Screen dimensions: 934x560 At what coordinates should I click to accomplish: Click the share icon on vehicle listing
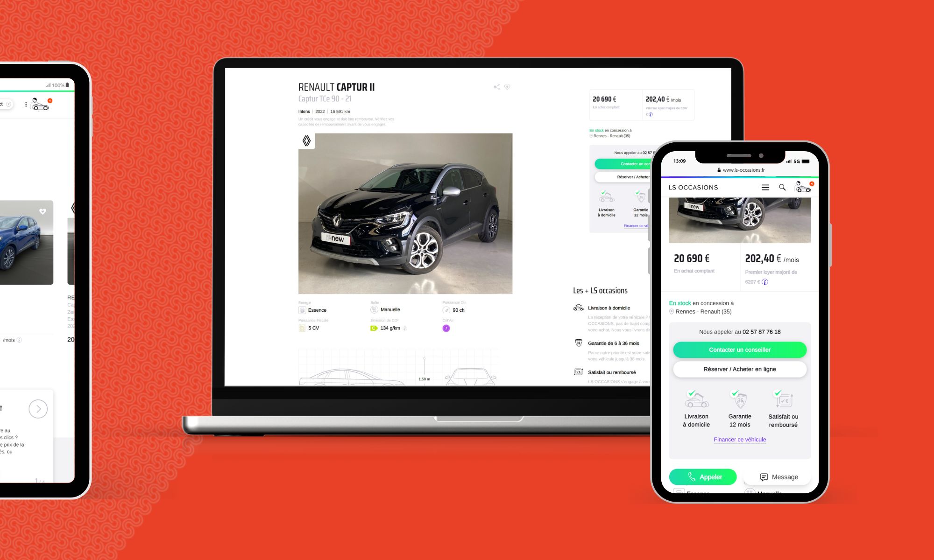[496, 85]
